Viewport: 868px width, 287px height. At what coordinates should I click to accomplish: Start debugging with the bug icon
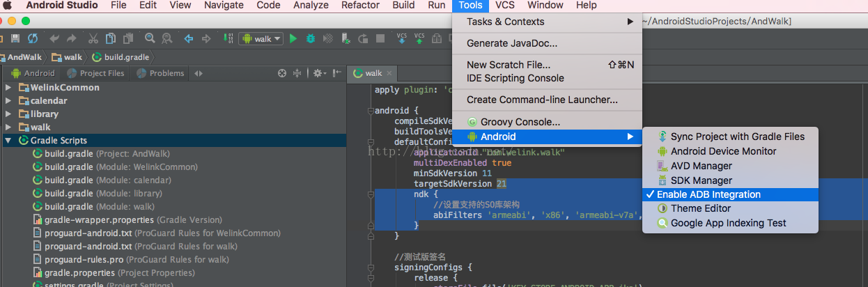click(x=311, y=39)
